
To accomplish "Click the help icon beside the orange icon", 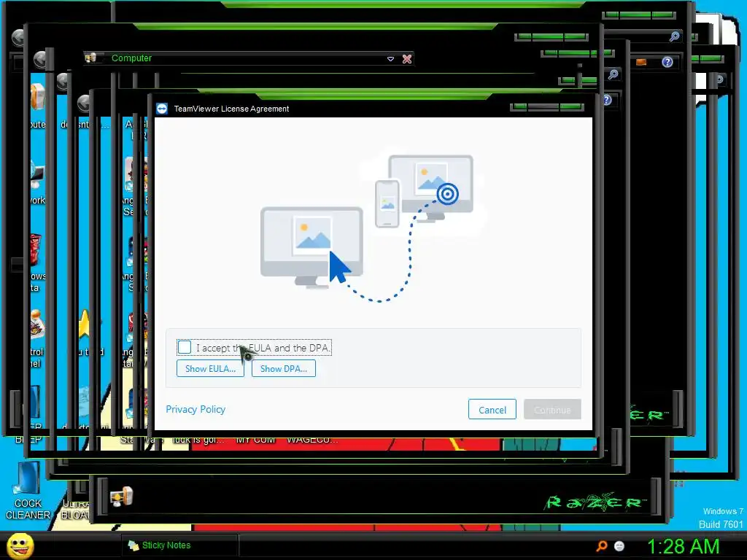I will [x=667, y=62].
